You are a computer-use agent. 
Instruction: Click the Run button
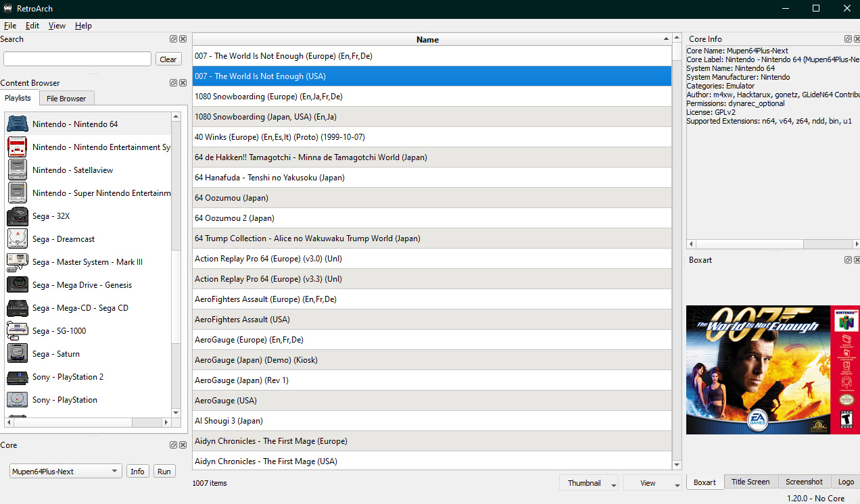pyautogui.click(x=164, y=472)
